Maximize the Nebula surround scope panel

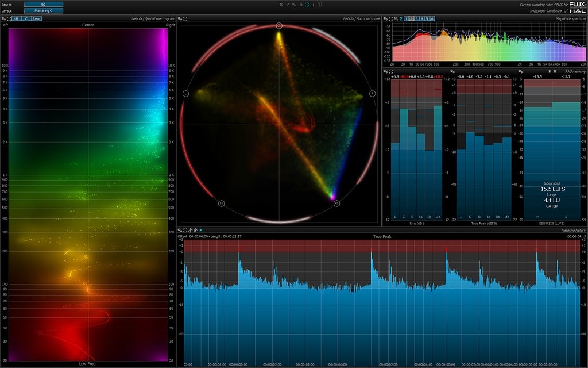pyautogui.click(x=186, y=18)
